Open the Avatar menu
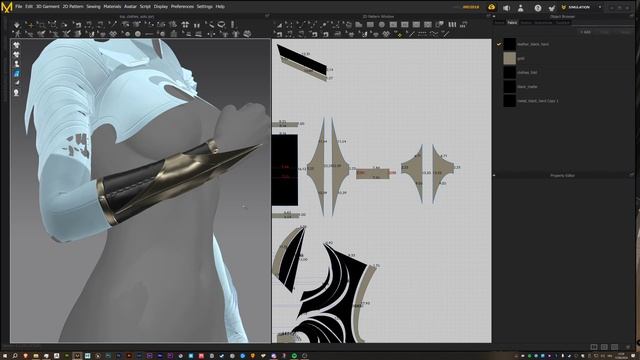Viewport: 640px width, 360px height. (x=130, y=7)
